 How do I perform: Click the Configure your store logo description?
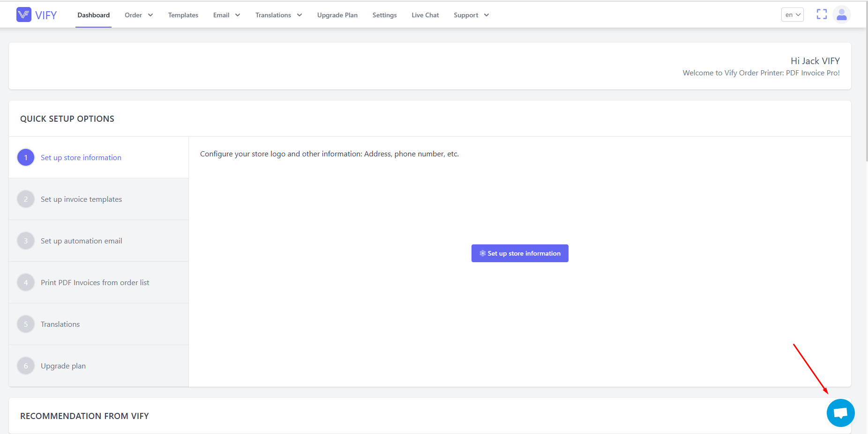click(329, 154)
